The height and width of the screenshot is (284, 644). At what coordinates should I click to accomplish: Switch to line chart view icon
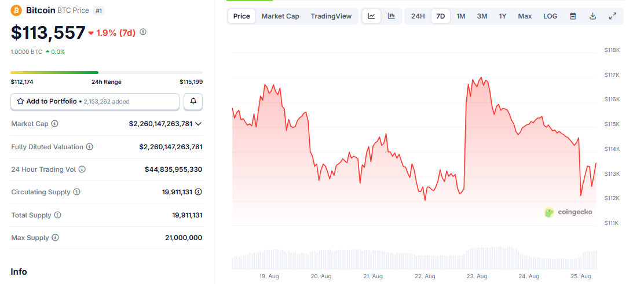(x=371, y=16)
